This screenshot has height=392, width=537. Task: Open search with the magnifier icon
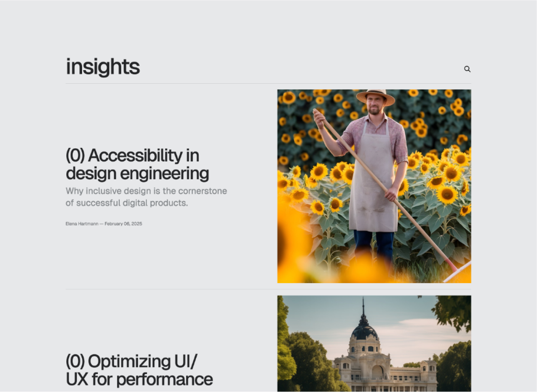(x=467, y=69)
